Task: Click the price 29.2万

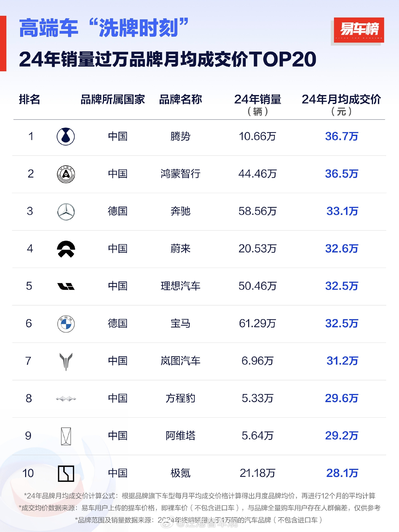Action: tap(342, 436)
